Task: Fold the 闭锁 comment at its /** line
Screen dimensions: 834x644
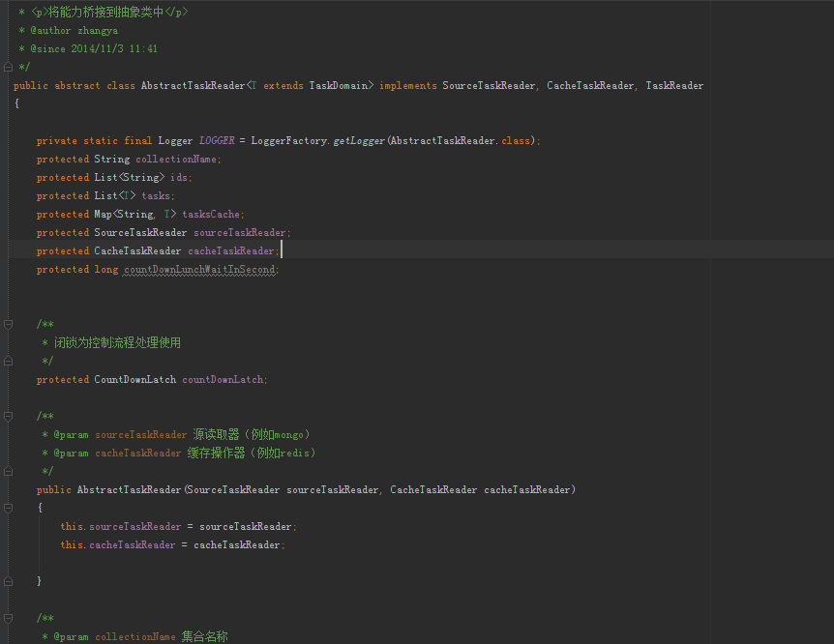Action: [8, 324]
